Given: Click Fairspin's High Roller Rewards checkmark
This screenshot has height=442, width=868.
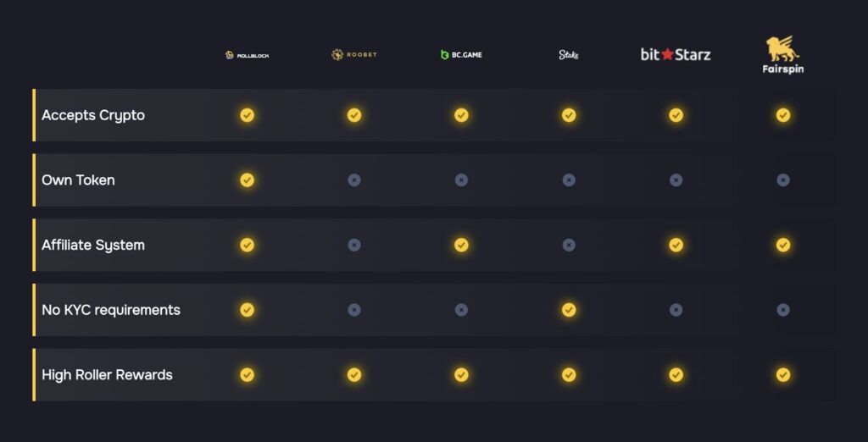Looking at the screenshot, I should coord(783,375).
